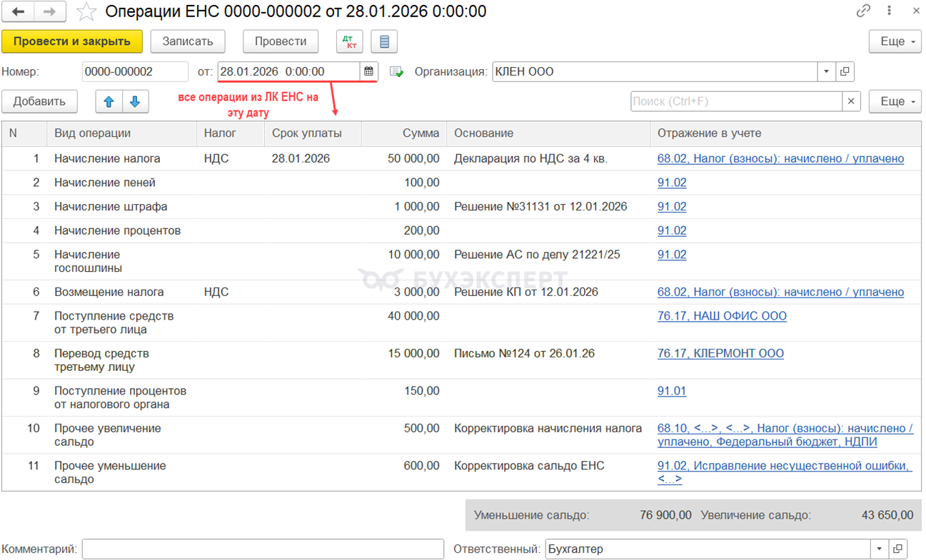Viewport: 926px width, 560px height.
Task: Click the N column header
Action: pyautogui.click(x=24, y=133)
